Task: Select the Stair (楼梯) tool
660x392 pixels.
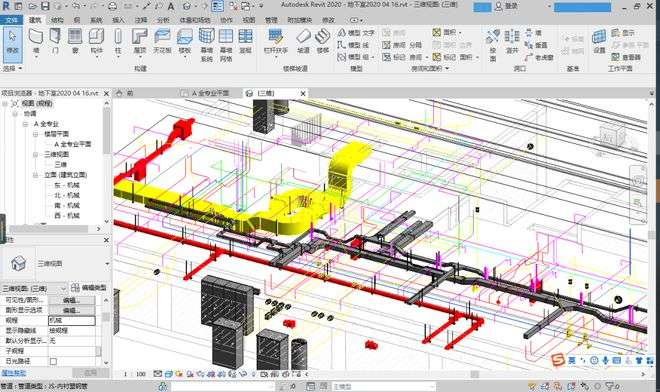Action: pyautogui.click(x=323, y=41)
